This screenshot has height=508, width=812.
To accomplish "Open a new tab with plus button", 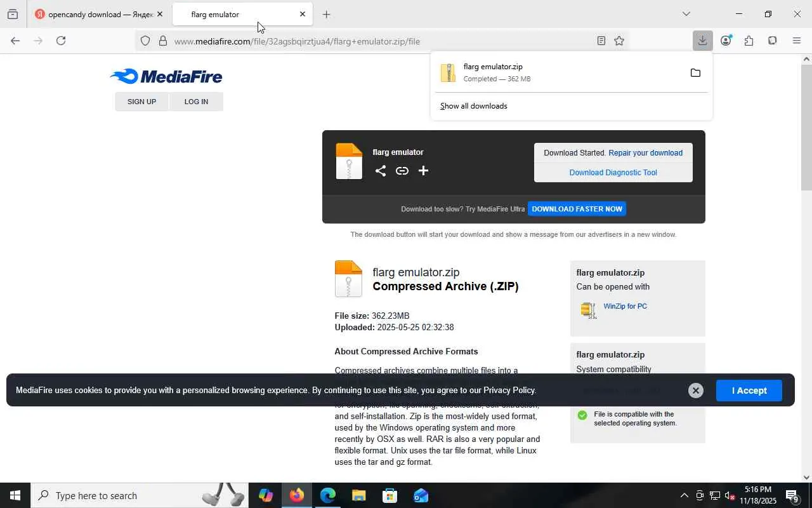I will pyautogui.click(x=326, y=14).
